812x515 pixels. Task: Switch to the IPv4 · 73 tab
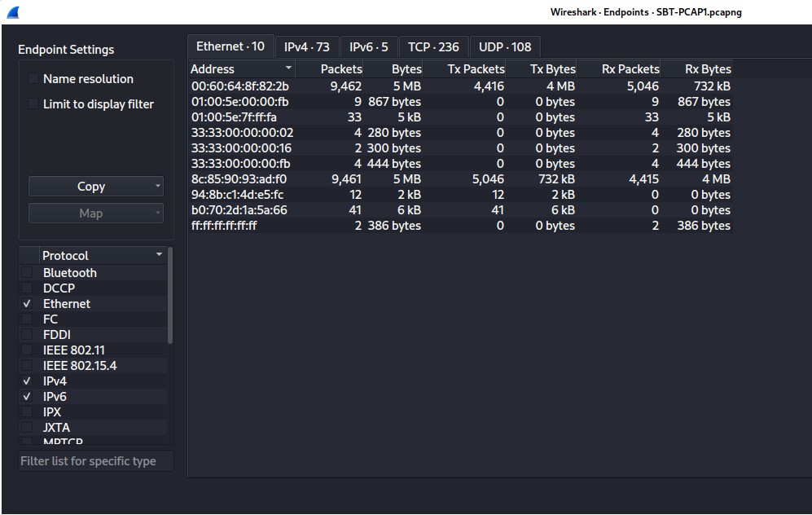[x=306, y=47]
